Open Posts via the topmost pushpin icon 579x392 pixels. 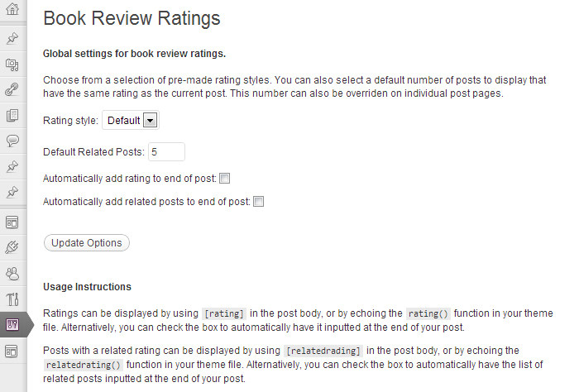pos(12,38)
